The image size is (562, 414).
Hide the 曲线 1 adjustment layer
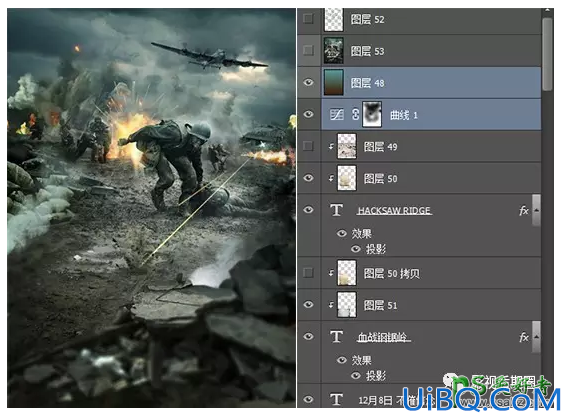click(x=308, y=114)
